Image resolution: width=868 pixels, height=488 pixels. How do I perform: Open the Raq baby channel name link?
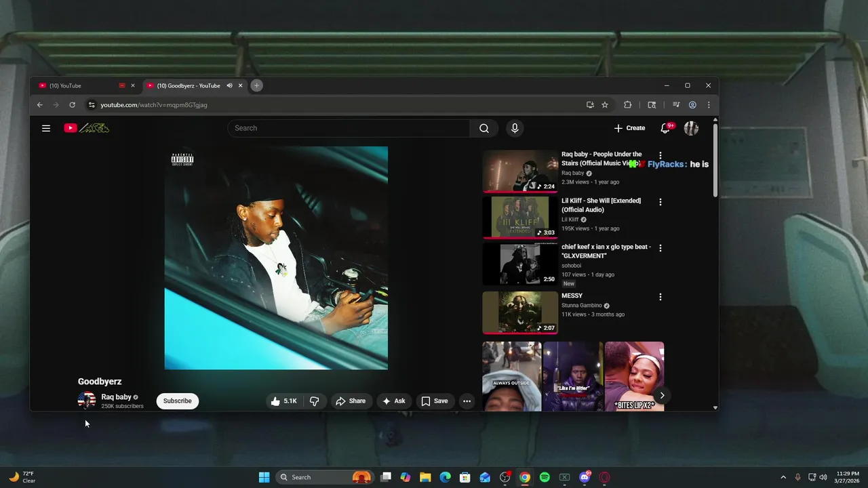[116, 397]
